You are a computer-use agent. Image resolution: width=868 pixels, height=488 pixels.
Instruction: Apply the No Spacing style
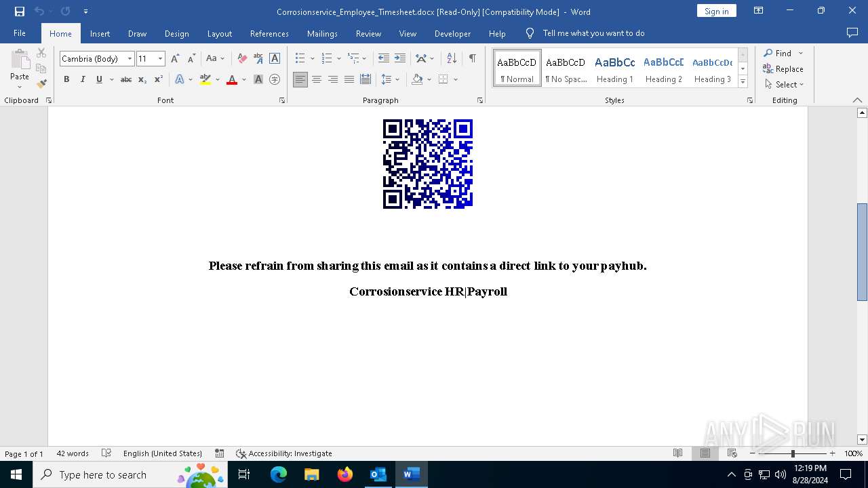(x=566, y=68)
